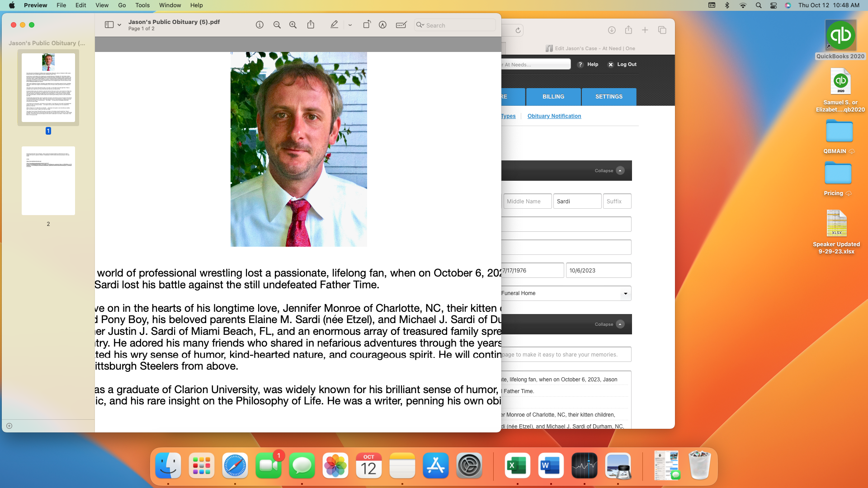868x488 pixels.
Task: Open the Tools menu
Action: tap(142, 5)
